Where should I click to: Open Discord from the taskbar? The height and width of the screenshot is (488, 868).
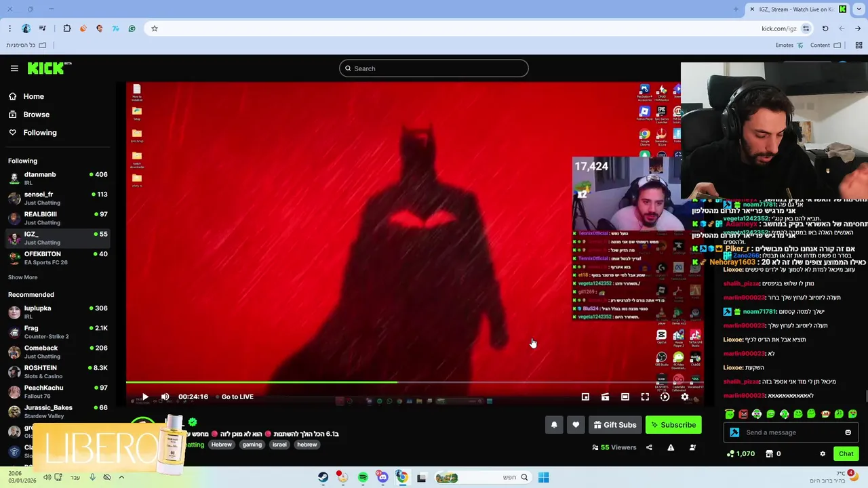382,477
